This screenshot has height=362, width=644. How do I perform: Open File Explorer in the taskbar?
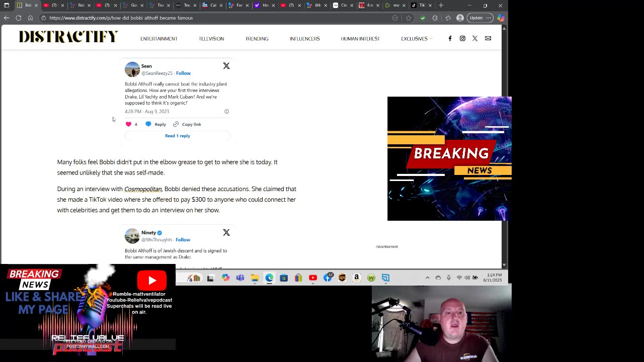pyautogui.click(x=255, y=278)
